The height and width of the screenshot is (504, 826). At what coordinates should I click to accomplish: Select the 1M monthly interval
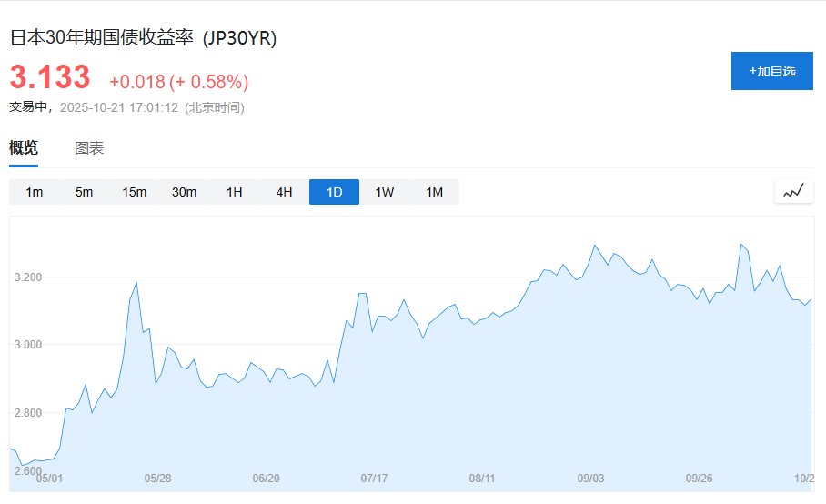(435, 192)
